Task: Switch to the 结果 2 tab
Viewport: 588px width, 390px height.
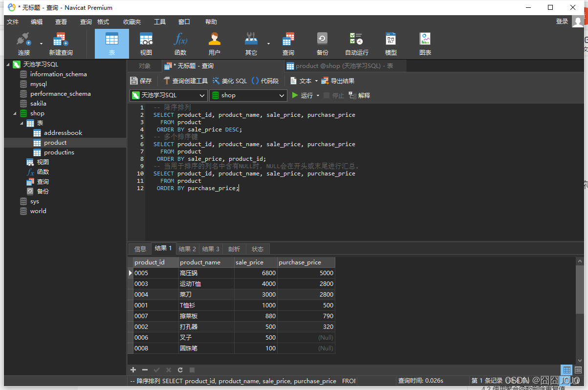Action: [187, 249]
